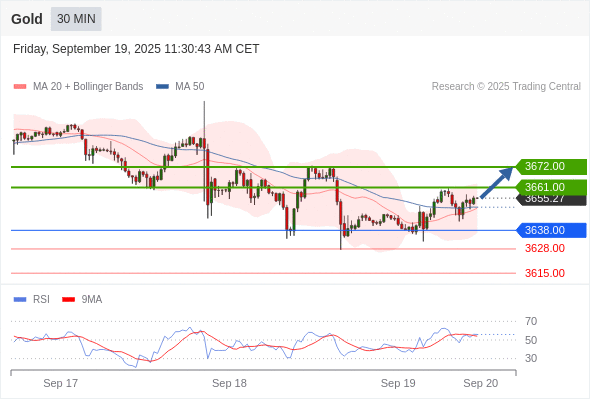Screen dimensions: 590x400
Task: Open the Research © 2025 Trading Central credit
Action: pyautogui.click(x=506, y=87)
